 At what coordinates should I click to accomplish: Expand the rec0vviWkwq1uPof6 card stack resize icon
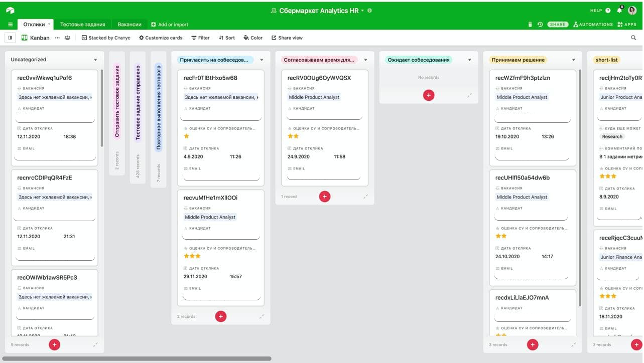(x=95, y=344)
